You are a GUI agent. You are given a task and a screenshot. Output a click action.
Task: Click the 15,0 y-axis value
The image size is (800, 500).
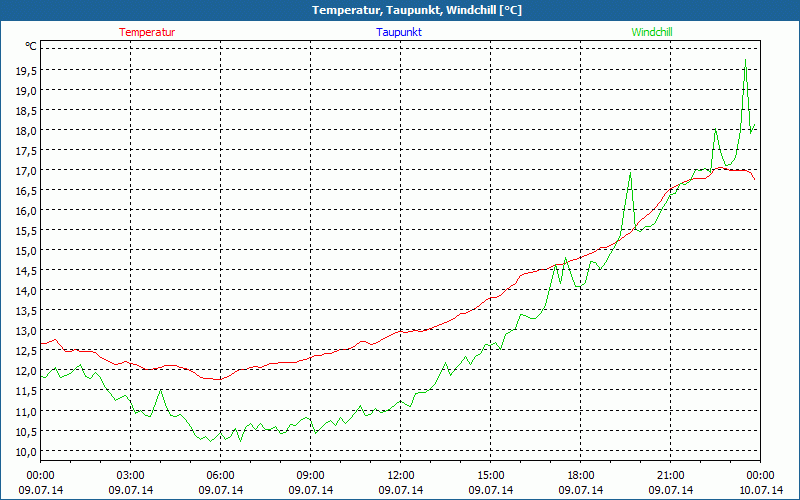click(26, 251)
